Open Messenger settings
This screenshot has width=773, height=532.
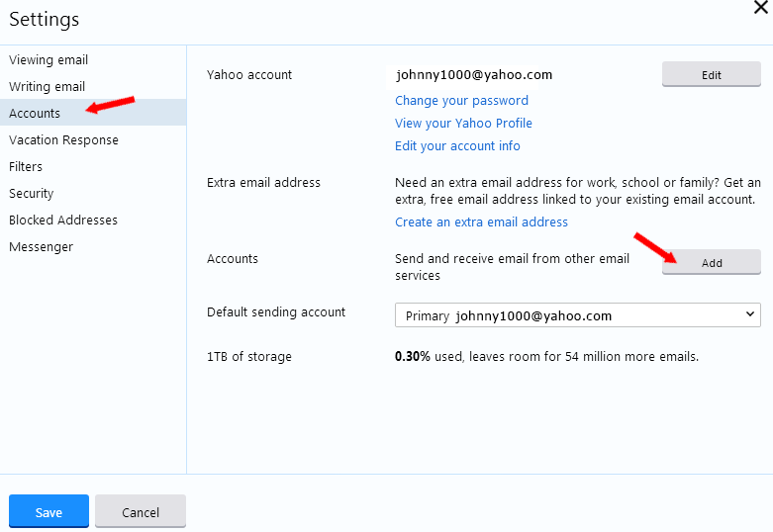tap(41, 247)
